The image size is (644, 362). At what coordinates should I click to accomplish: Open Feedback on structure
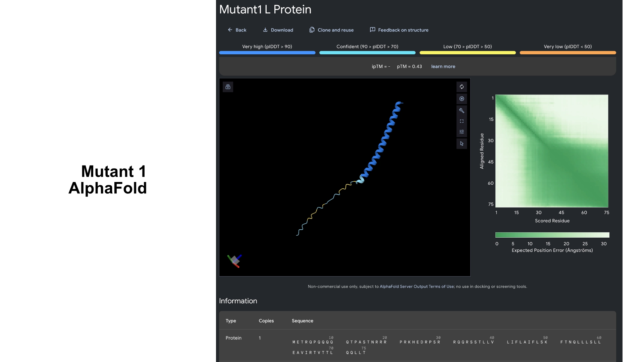(399, 30)
